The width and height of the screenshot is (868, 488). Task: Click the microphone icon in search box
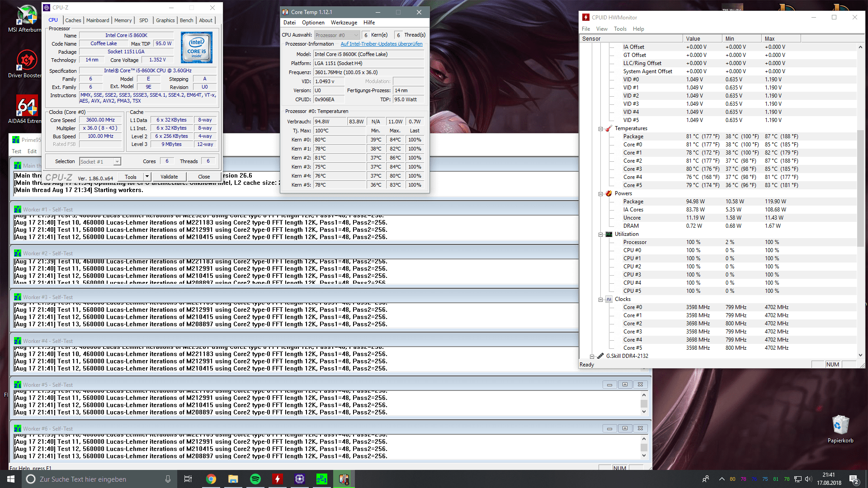click(168, 479)
